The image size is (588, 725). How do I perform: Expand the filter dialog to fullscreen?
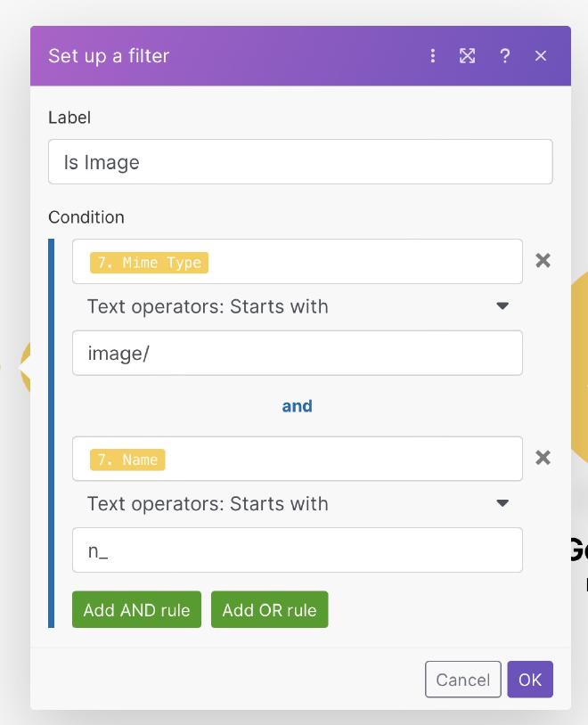467,55
